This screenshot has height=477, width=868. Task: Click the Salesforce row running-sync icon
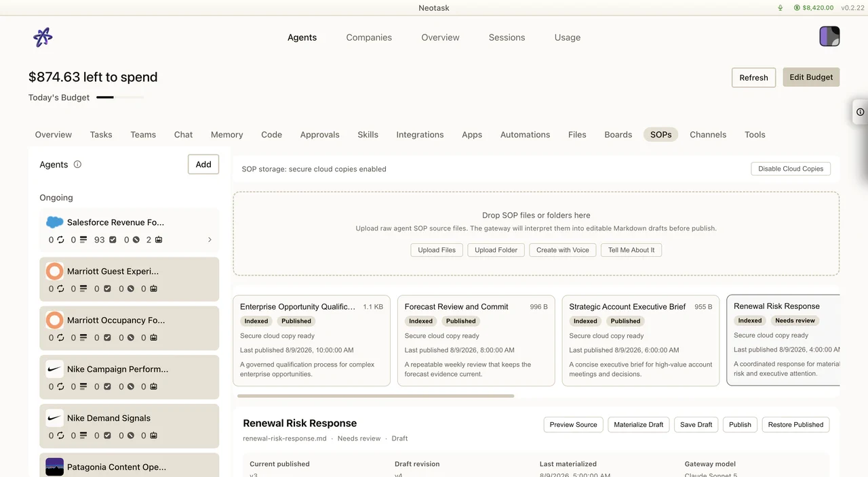(x=60, y=240)
